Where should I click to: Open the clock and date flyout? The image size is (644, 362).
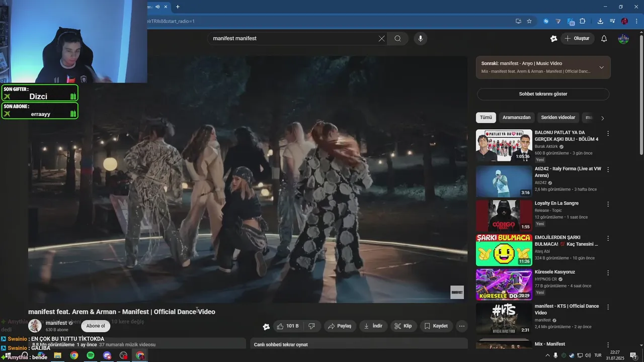[x=615, y=355]
